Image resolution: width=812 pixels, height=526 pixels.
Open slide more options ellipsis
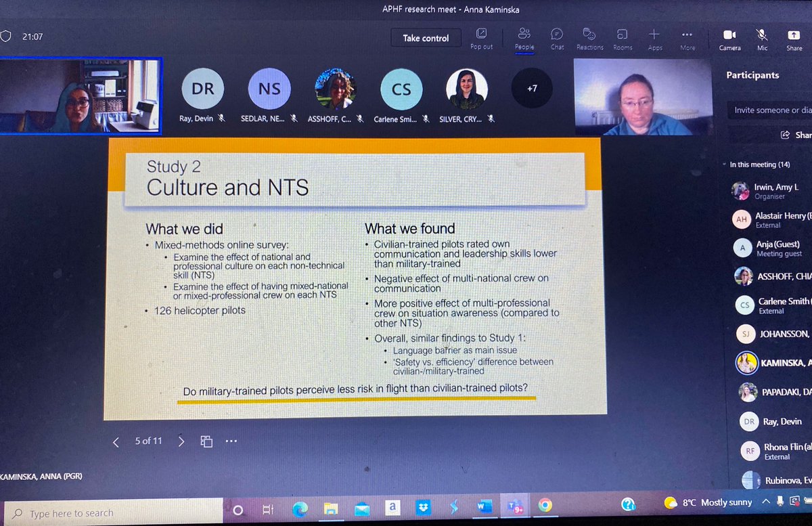[x=231, y=441]
